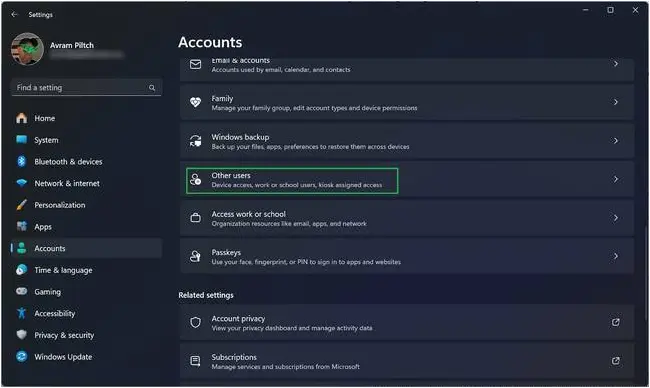Open Network & internet label
650x388 pixels.
coord(67,183)
